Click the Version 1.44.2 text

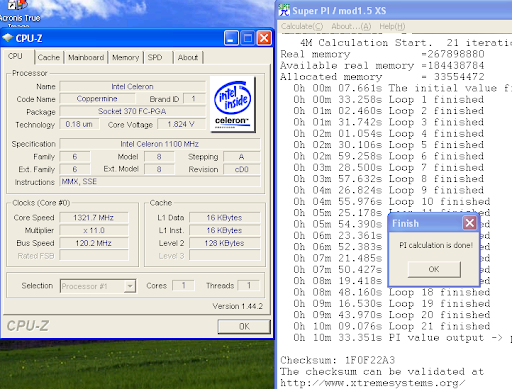point(238,306)
